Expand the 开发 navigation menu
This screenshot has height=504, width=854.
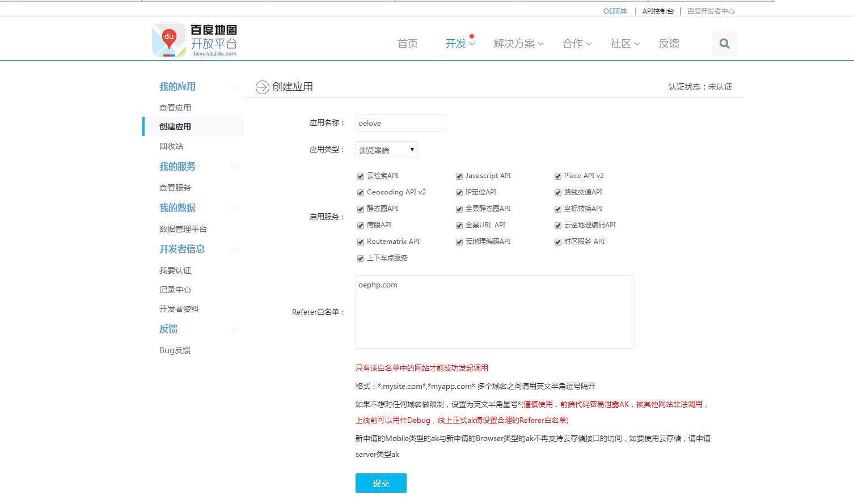[x=460, y=44]
